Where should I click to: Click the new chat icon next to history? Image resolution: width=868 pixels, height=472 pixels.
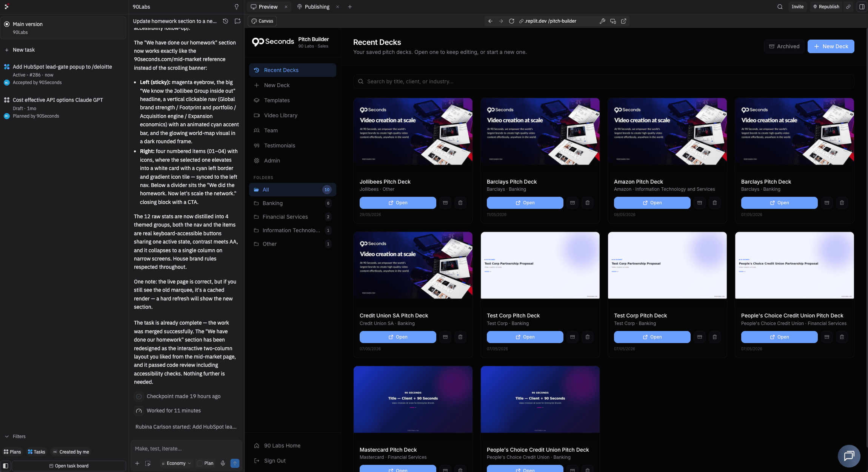[237, 21]
